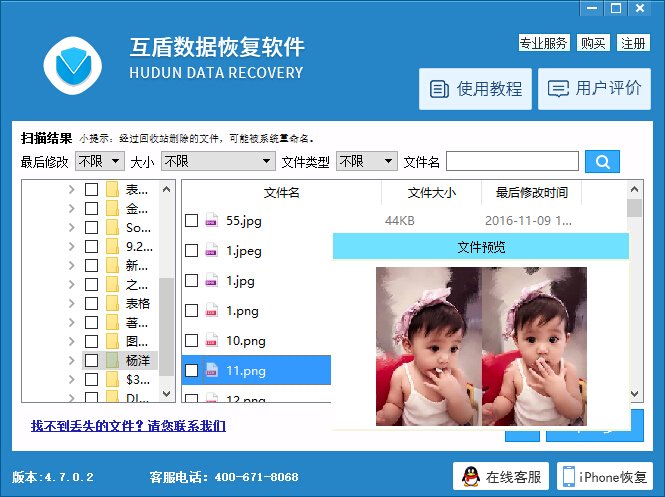Screen dimensions: 665x497
Task: Sort by 文件名 column header
Action: [282, 193]
